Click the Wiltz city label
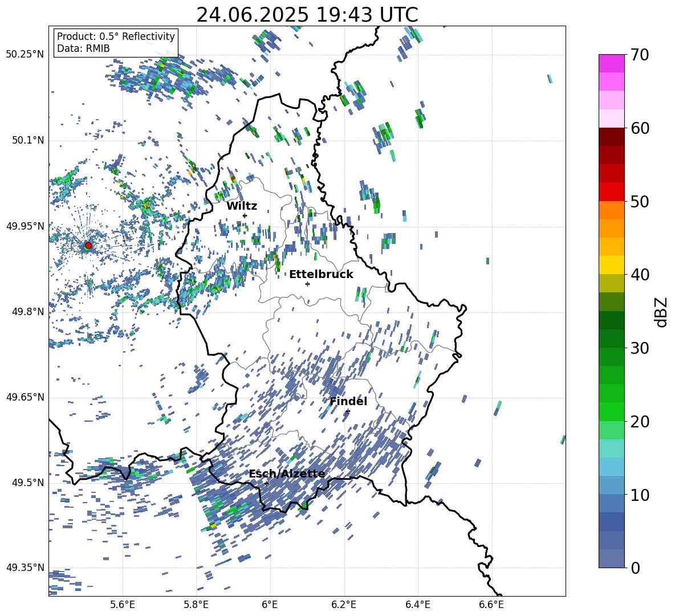675x616 pixels. point(242,206)
